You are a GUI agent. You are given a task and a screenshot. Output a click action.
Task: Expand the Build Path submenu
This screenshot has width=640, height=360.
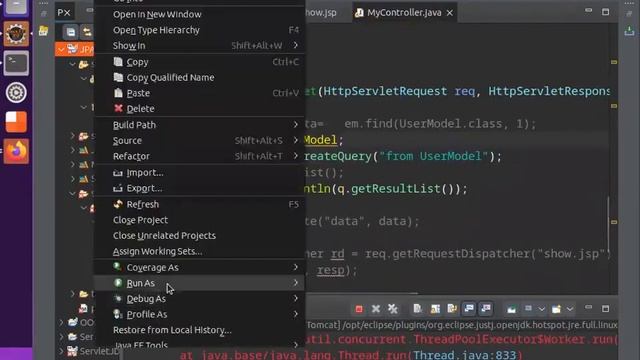coord(200,125)
